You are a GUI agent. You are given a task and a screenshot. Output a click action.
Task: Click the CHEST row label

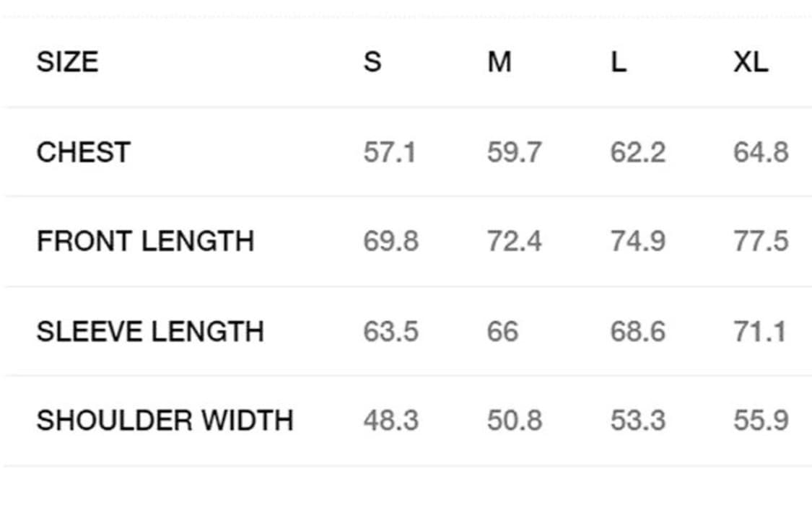[x=84, y=152]
